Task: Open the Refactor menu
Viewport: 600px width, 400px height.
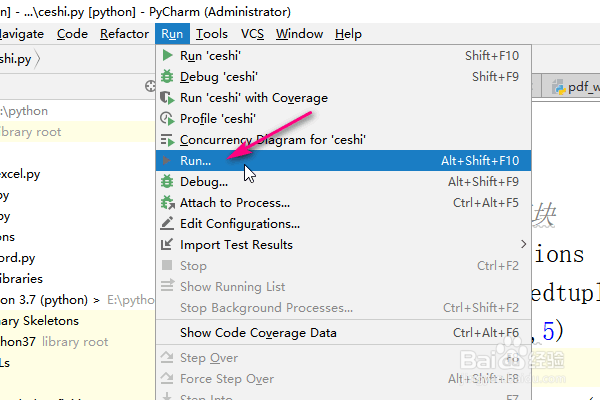Action: (x=124, y=34)
